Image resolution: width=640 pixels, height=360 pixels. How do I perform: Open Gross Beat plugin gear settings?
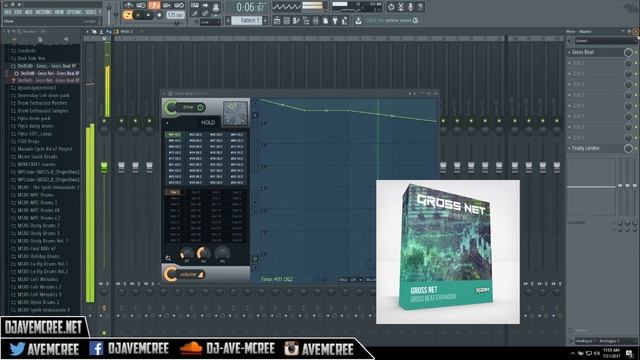[x=171, y=93]
